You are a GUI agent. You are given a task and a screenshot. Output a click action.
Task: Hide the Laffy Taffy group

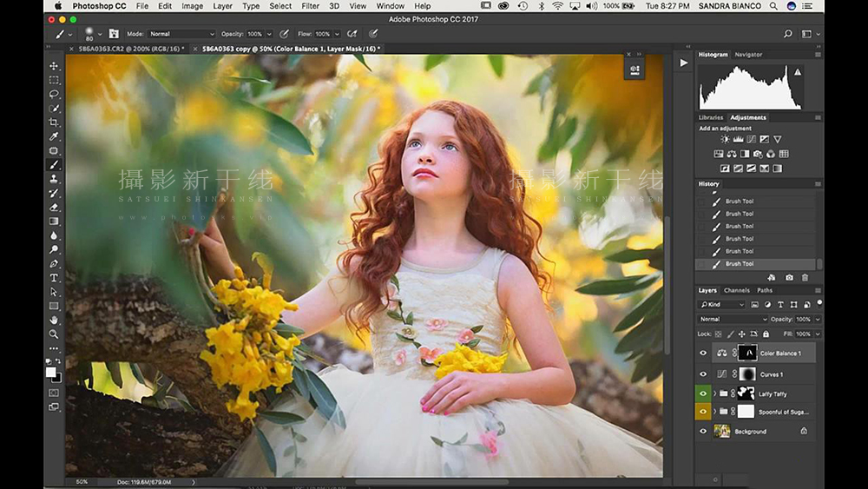click(x=703, y=393)
